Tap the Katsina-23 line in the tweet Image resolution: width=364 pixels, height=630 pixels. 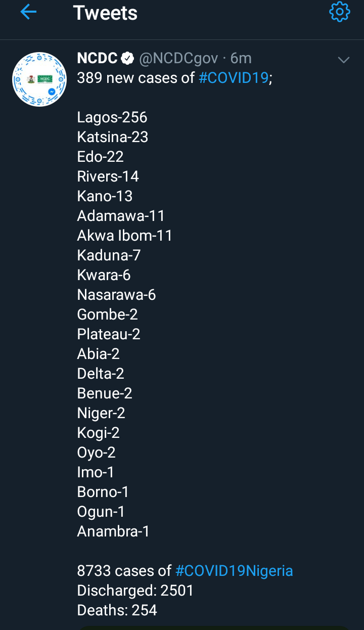[x=113, y=137]
